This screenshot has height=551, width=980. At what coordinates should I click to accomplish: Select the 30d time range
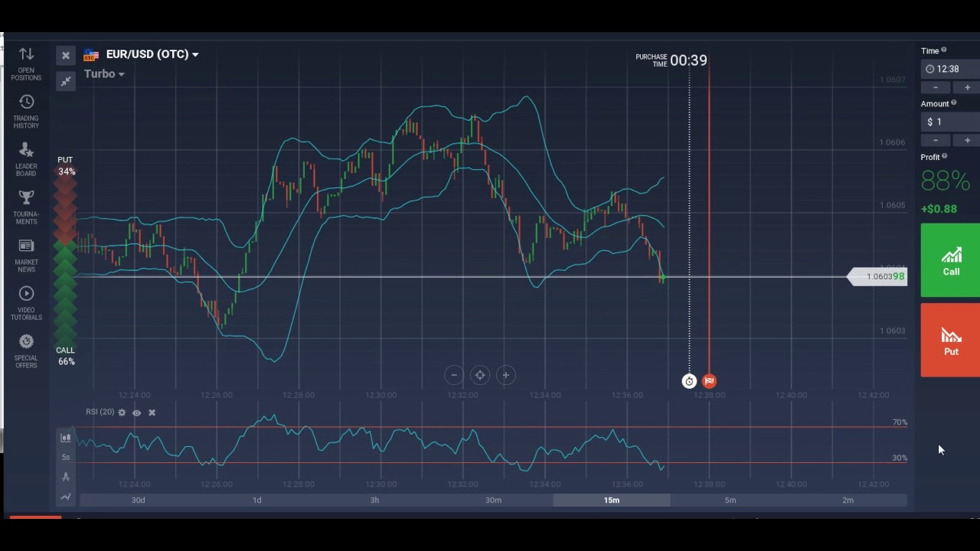click(138, 500)
